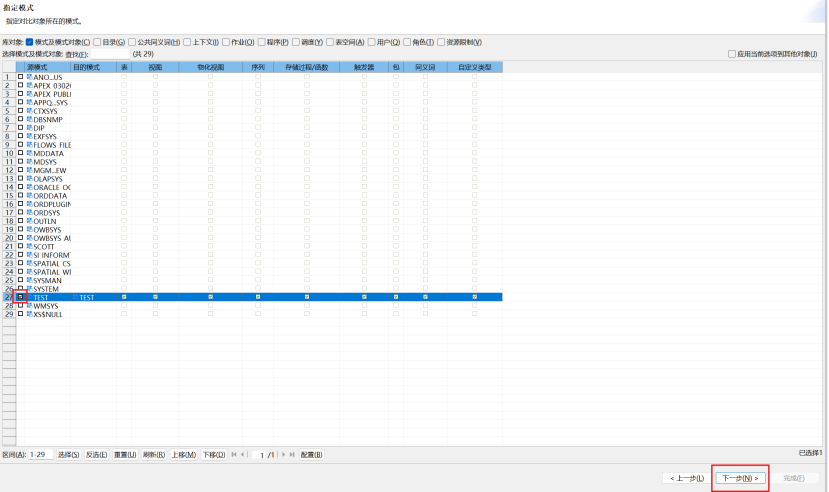Viewport: 829px width, 492px height.
Task: Check the 公共同义词(H) option
Action: (x=132, y=42)
